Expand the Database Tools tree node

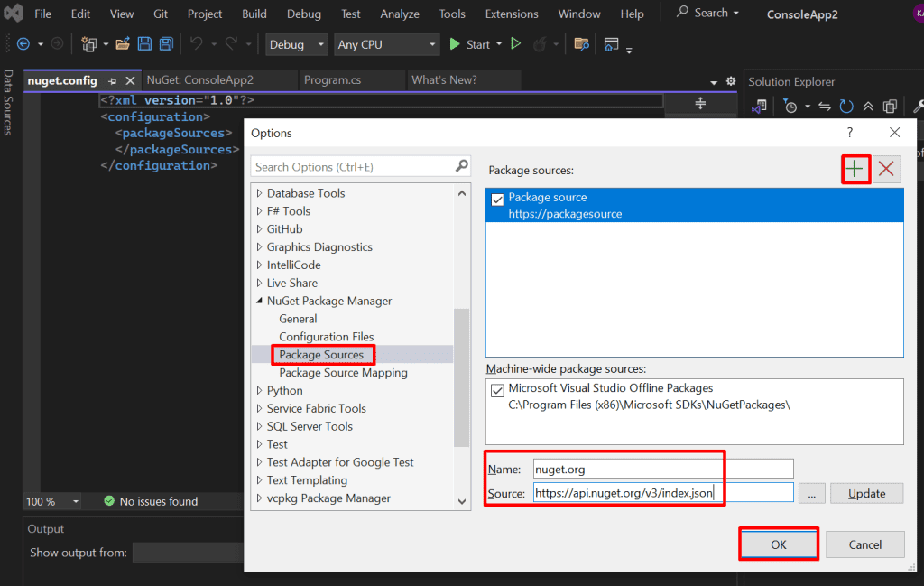tap(260, 193)
